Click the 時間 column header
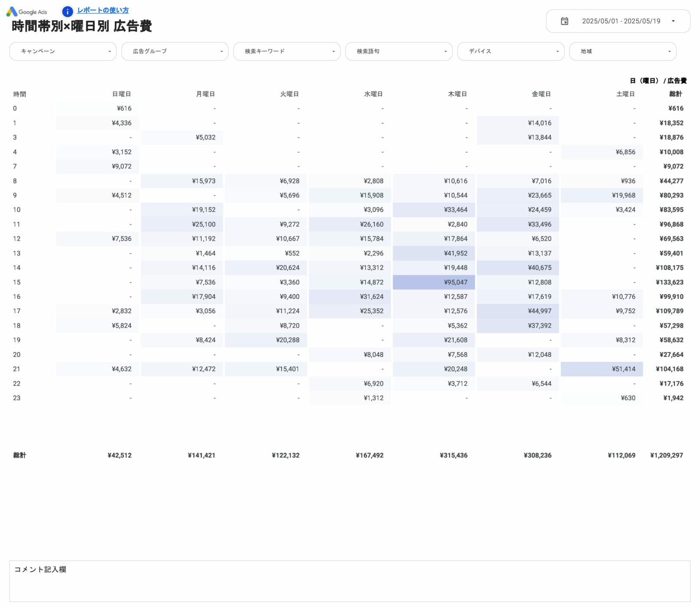 tap(20, 94)
